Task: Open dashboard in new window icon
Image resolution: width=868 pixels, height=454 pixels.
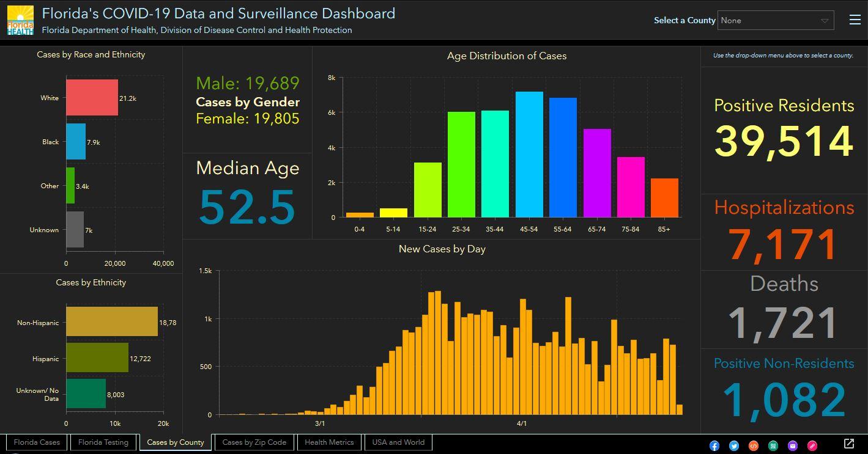Action: [x=849, y=444]
